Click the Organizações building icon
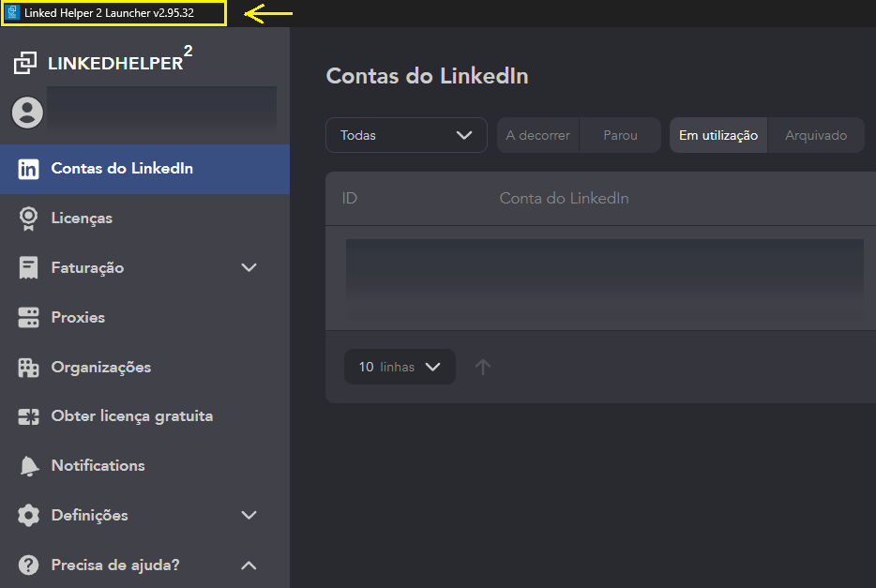Viewport: 876px width, 588px height. (x=29, y=368)
